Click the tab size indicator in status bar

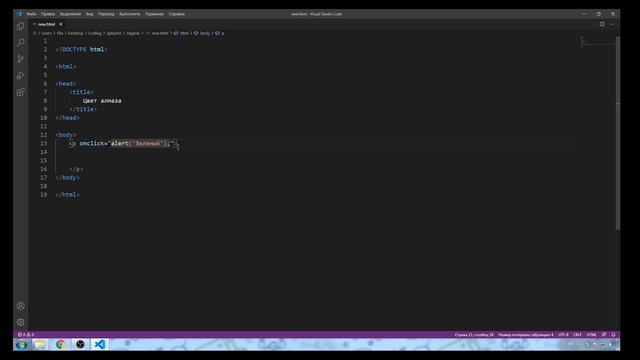(526, 335)
